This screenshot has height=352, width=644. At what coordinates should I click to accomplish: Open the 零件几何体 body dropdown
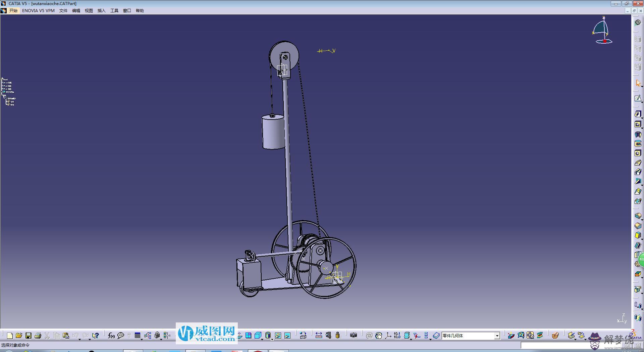coord(497,336)
